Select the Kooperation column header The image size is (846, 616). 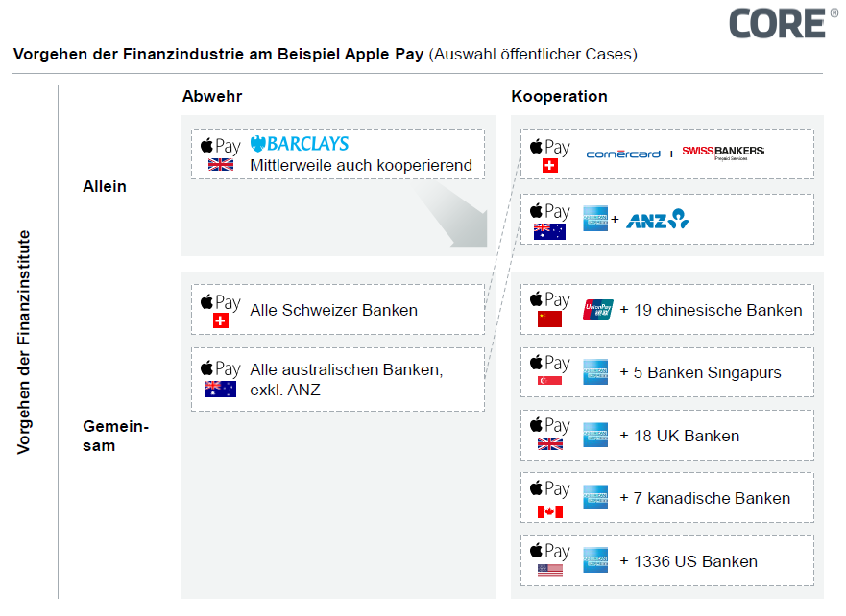(559, 97)
